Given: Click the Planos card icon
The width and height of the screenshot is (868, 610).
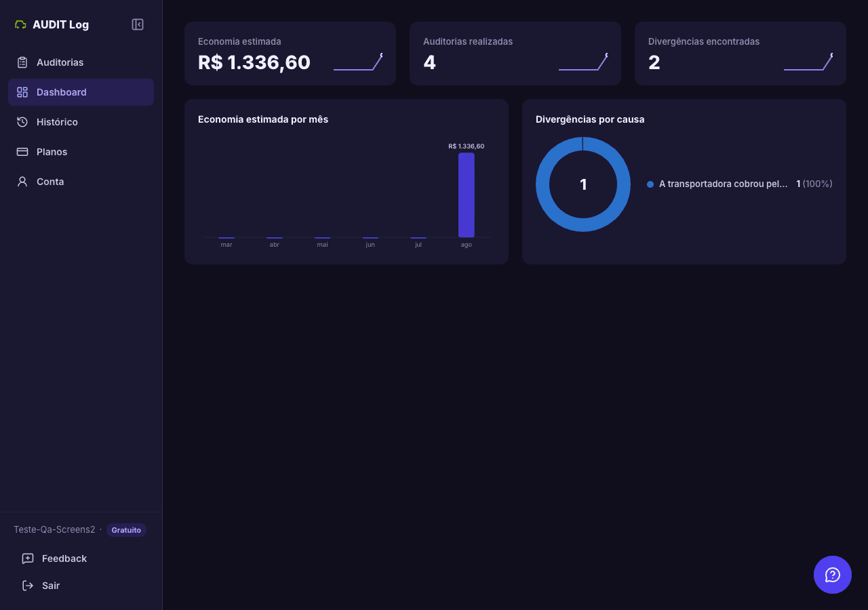Looking at the screenshot, I should click(x=22, y=152).
